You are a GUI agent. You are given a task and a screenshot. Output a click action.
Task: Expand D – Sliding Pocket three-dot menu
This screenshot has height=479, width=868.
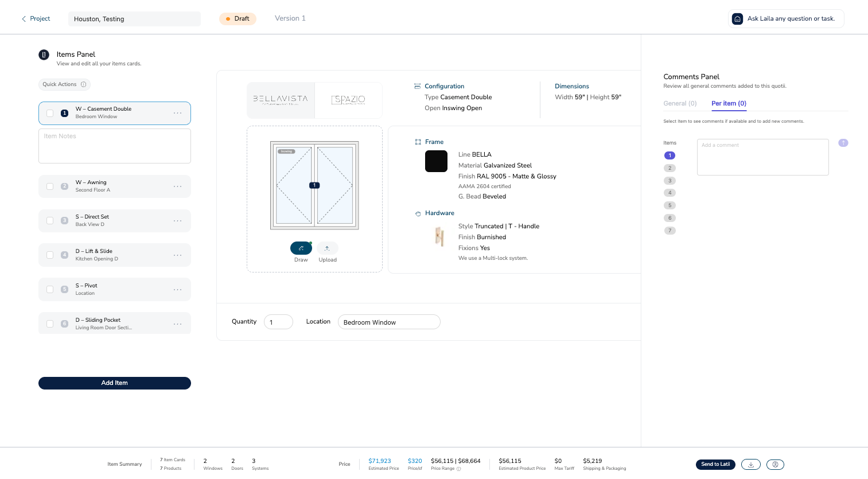[x=178, y=324]
